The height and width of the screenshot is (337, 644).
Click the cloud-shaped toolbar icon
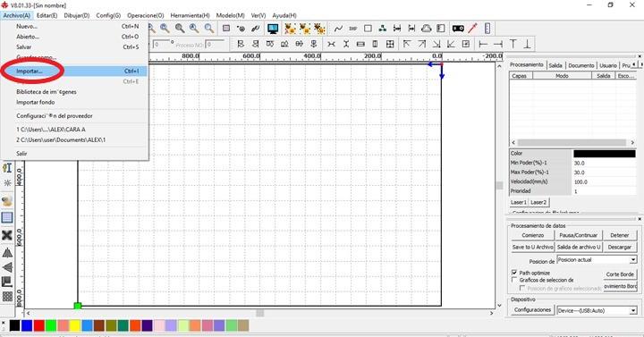[x=427, y=29]
